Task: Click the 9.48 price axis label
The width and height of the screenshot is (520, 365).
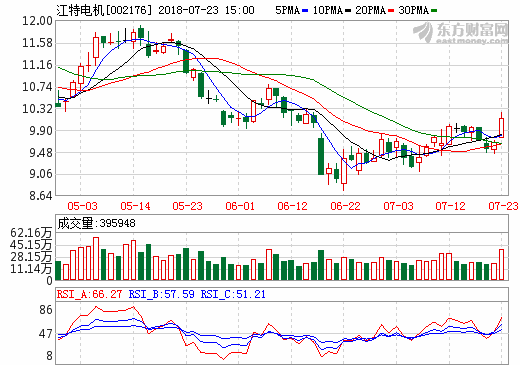Action: tap(41, 153)
